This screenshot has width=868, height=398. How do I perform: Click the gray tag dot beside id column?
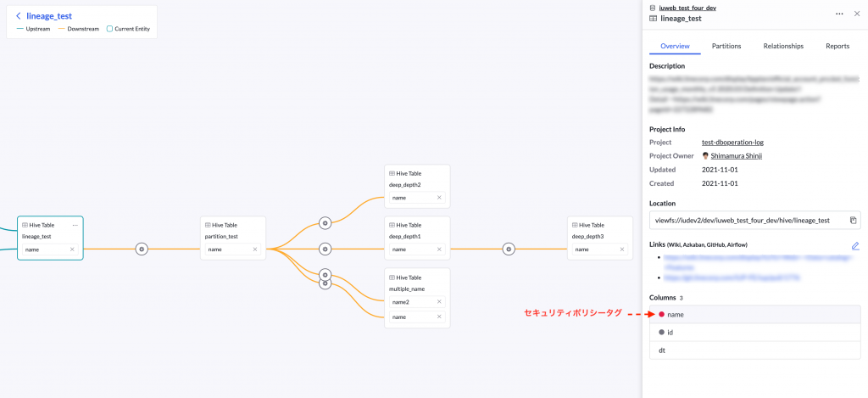(x=661, y=333)
